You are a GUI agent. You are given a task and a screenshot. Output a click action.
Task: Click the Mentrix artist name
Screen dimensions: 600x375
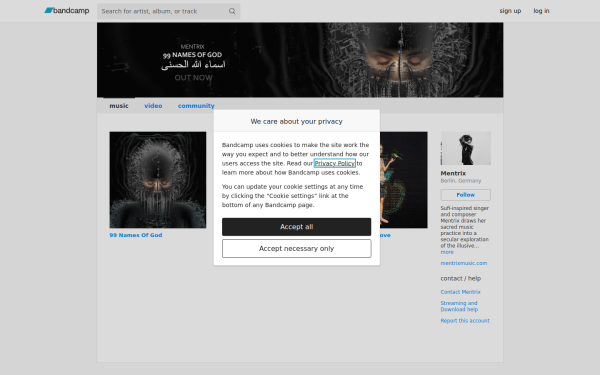click(453, 173)
